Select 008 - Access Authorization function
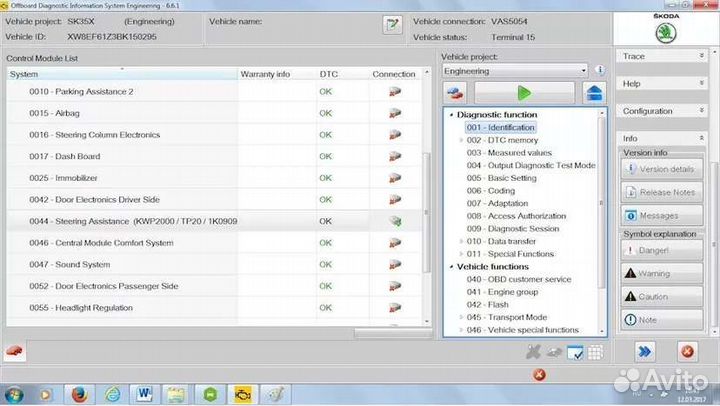This screenshot has height=406, width=720. [516, 216]
